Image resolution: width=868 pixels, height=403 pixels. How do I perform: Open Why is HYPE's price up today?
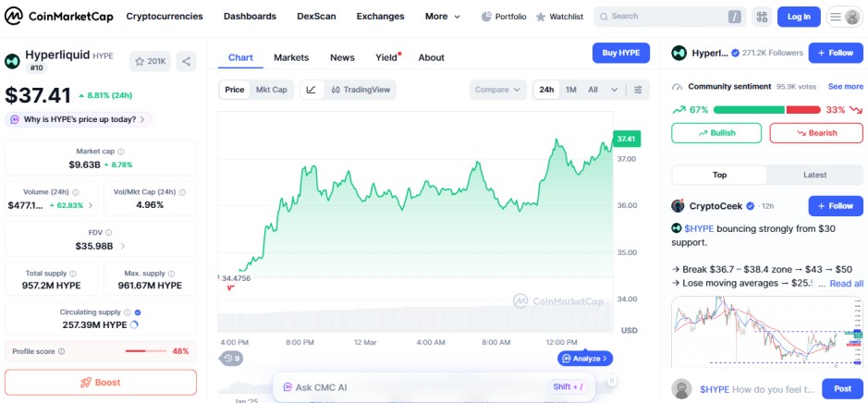pos(79,119)
